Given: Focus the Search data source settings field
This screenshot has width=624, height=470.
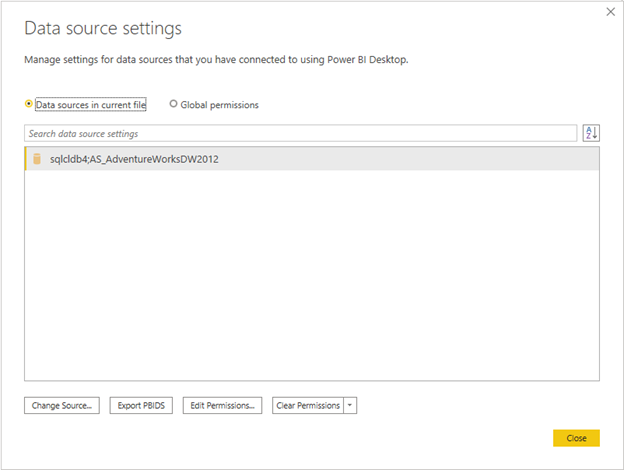Looking at the screenshot, I should pyautogui.click(x=300, y=133).
